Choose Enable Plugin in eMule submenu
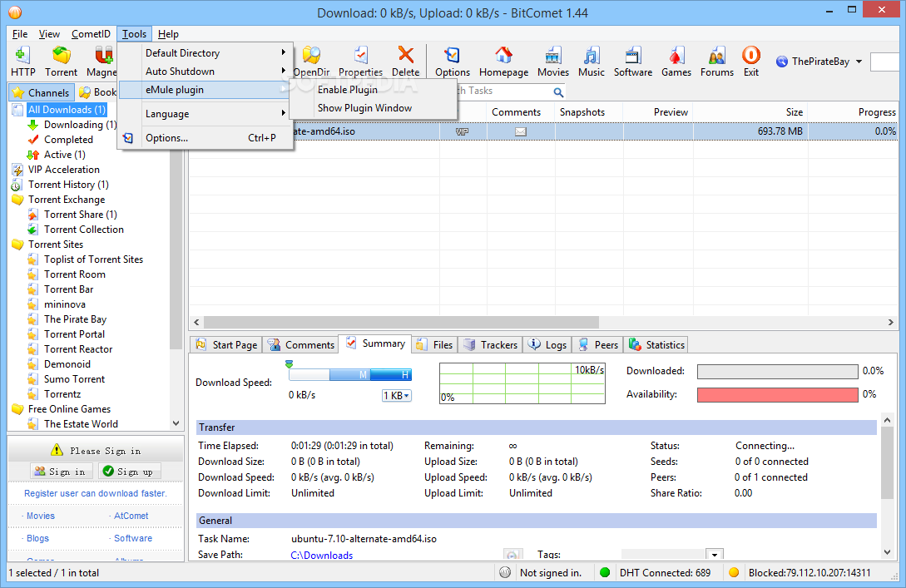This screenshot has width=906, height=588. coord(374,90)
